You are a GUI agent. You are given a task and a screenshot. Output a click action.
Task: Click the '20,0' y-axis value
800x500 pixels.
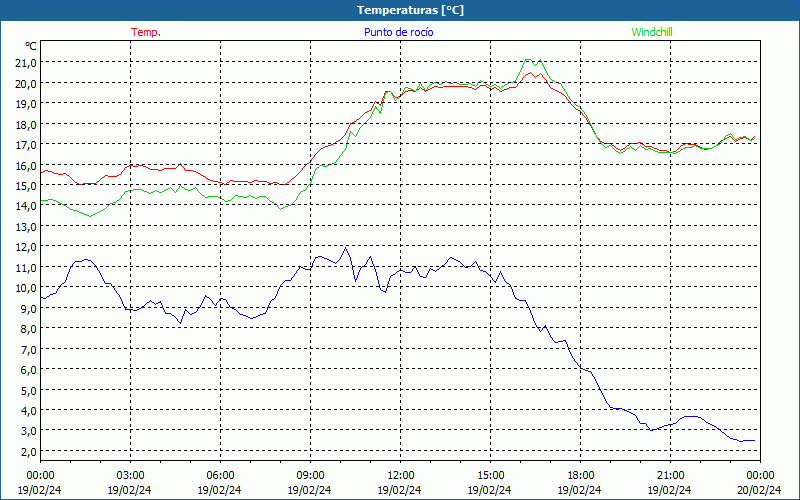click(x=26, y=83)
